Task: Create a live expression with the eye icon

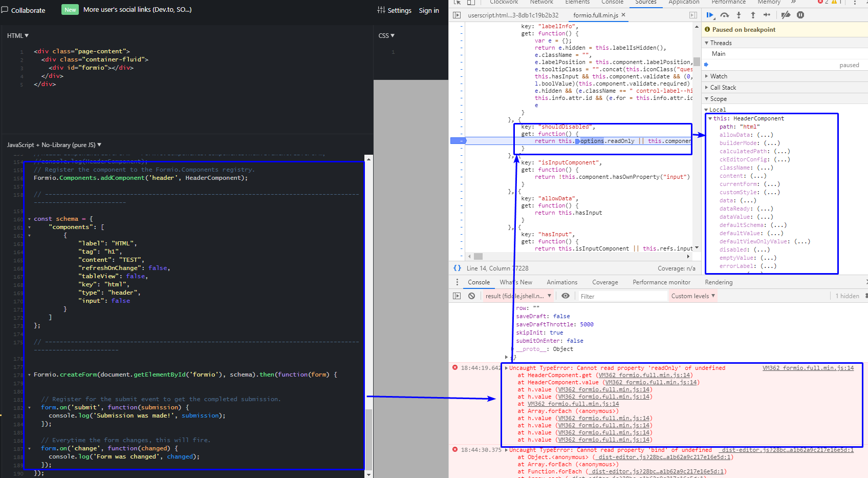Action: click(566, 296)
